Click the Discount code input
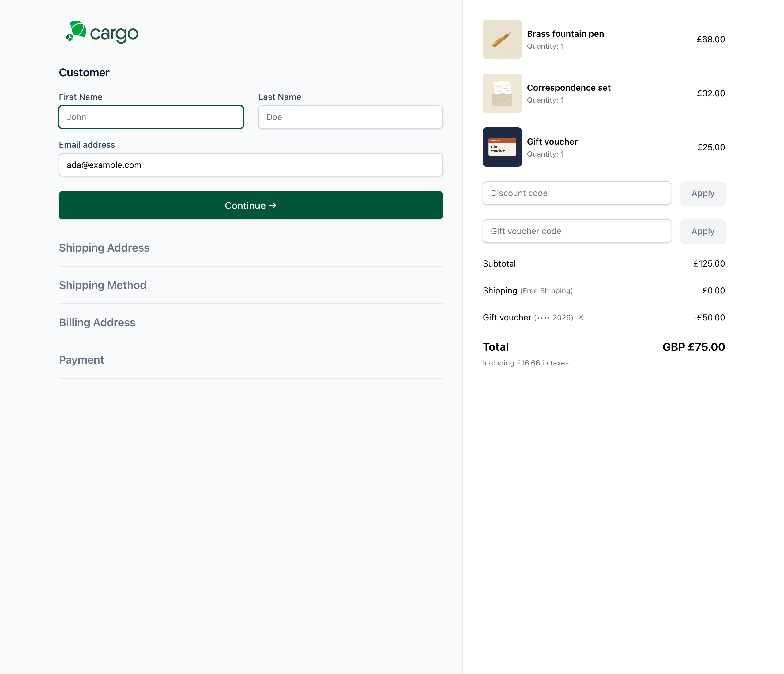 tap(577, 193)
